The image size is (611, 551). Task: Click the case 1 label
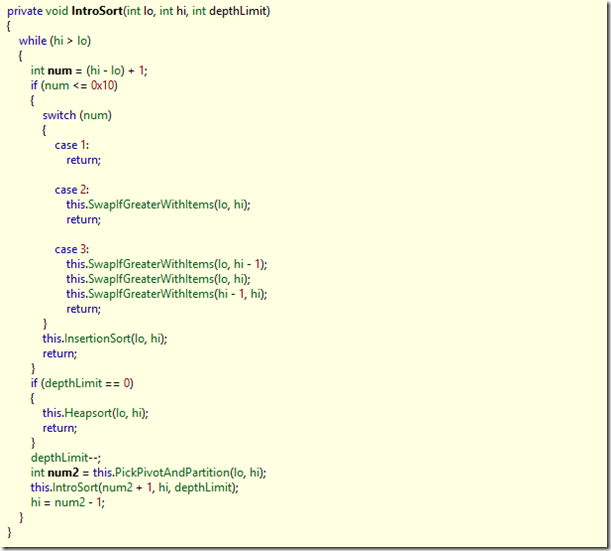[68, 145]
